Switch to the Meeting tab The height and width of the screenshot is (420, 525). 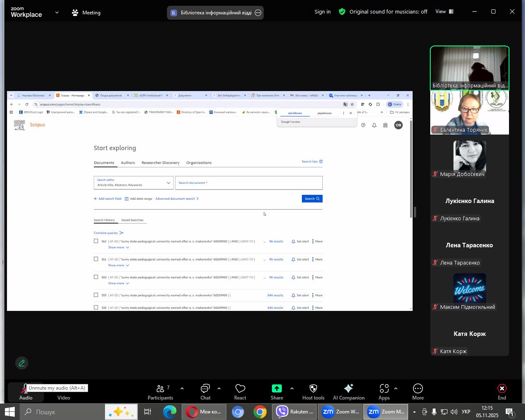[x=86, y=13]
